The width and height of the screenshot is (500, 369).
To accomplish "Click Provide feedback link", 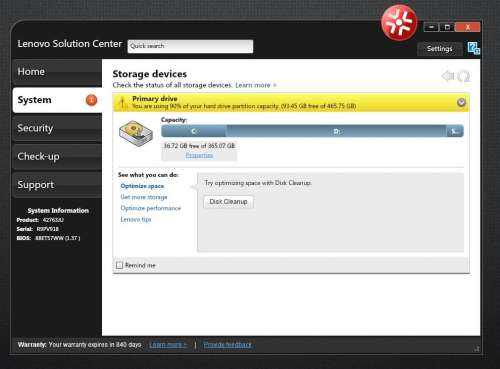I will 227,344.
